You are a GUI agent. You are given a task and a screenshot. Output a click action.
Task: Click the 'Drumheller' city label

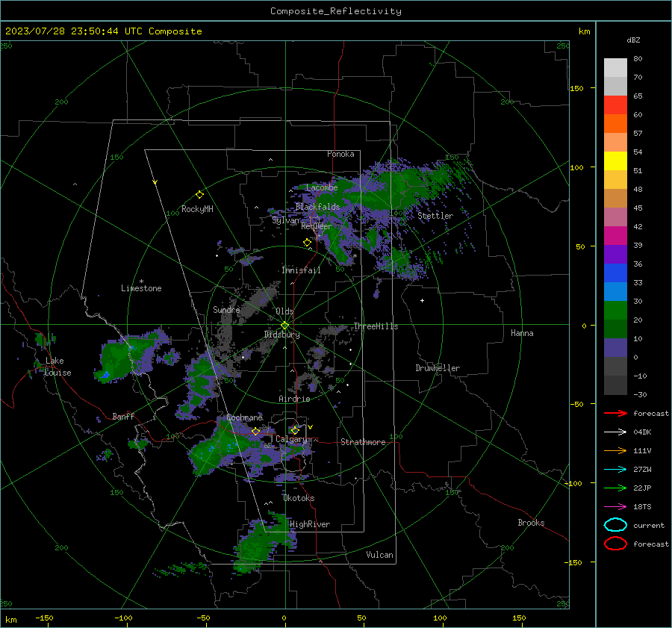[x=438, y=368]
